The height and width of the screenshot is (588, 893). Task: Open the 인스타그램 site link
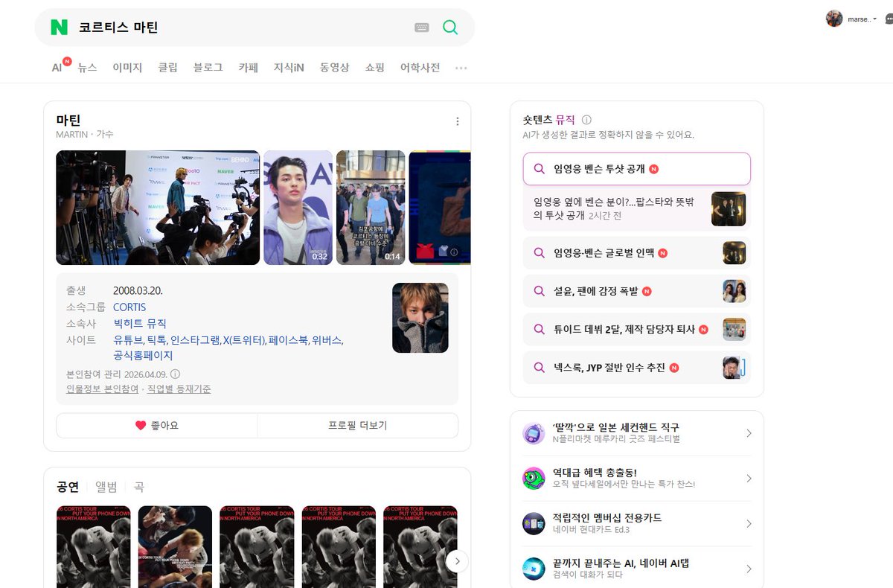click(x=195, y=340)
